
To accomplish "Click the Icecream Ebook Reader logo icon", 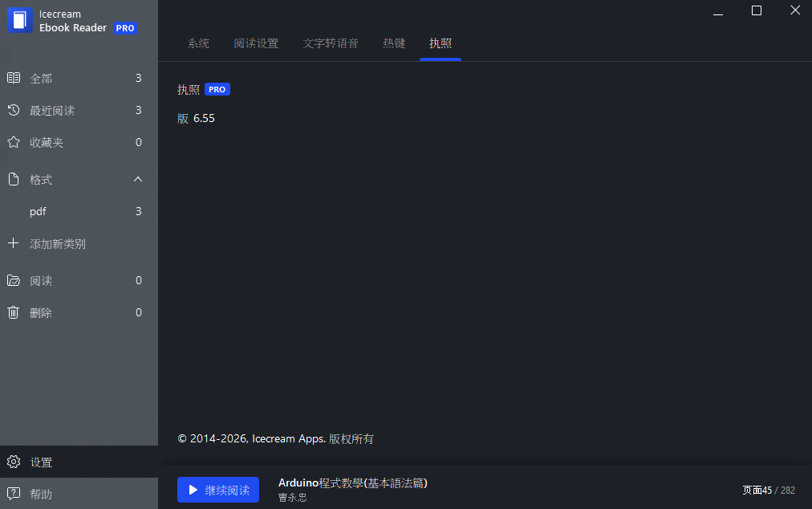I will coord(20,20).
